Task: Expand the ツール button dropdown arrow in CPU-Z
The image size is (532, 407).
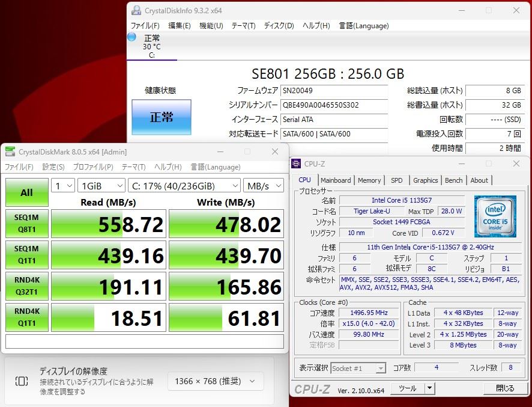Action: pos(429,388)
